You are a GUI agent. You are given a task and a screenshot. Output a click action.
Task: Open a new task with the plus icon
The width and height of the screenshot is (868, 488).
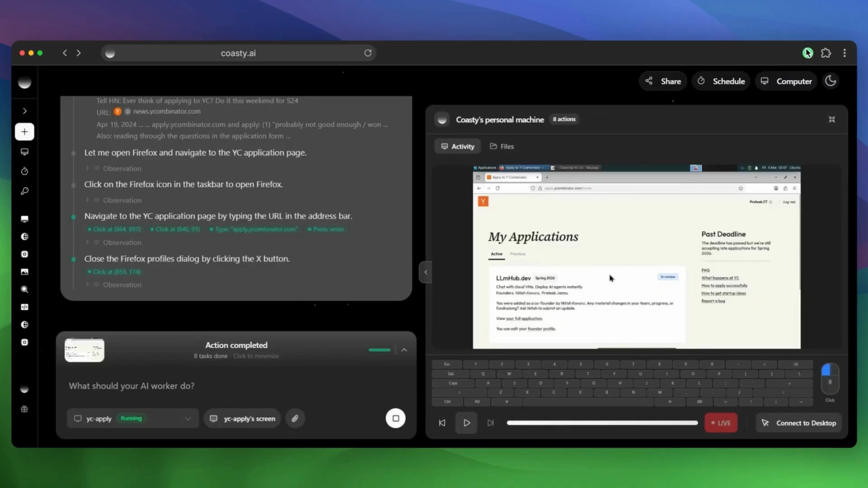pos(24,132)
